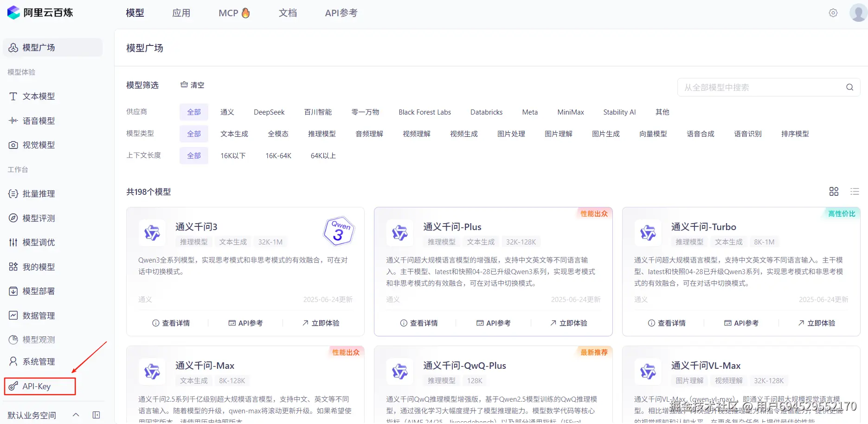This screenshot has height=424, width=868.
Task: Click 立即体验 on 通义千问3 card
Action: click(x=321, y=323)
